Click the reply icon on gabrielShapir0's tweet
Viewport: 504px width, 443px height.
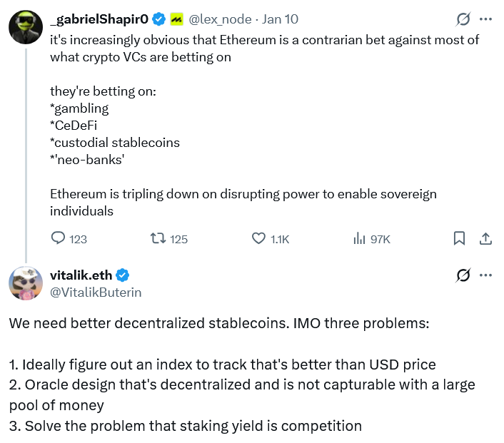point(59,238)
